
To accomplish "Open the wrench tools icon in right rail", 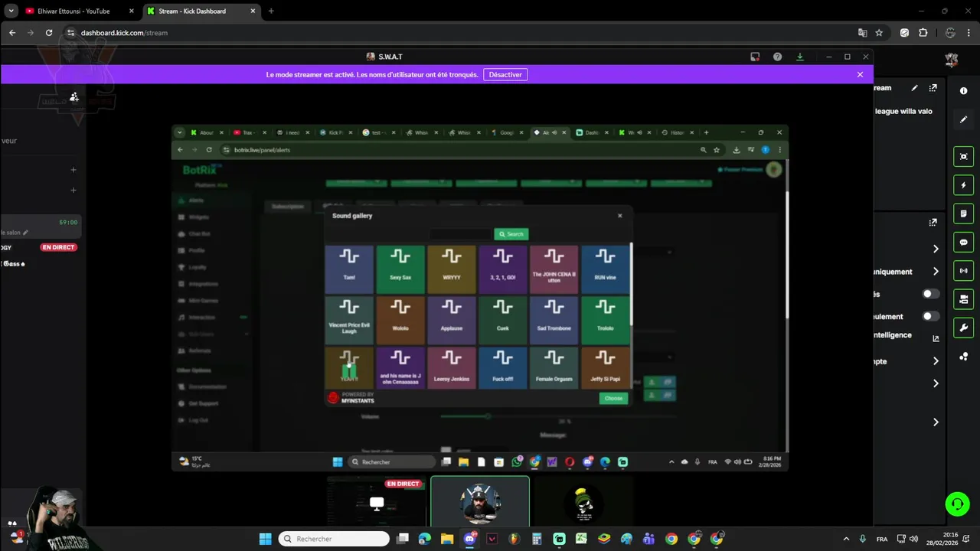I will point(963,328).
